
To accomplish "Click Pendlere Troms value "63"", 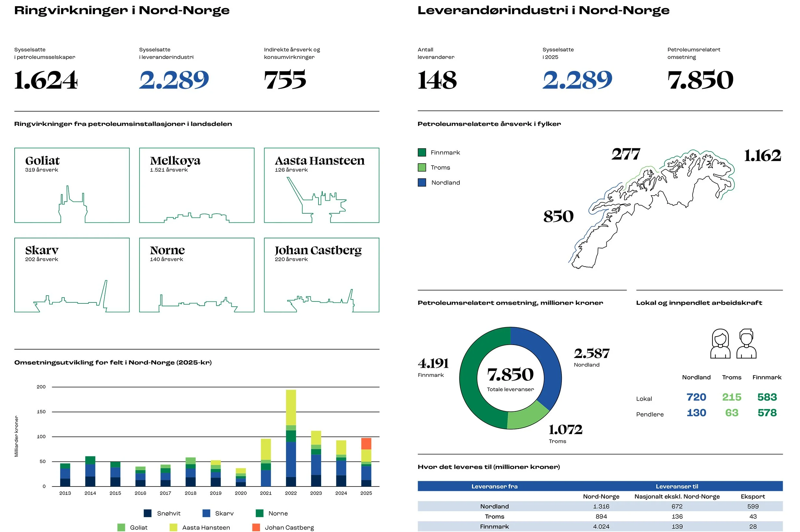I will pos(731,413).
